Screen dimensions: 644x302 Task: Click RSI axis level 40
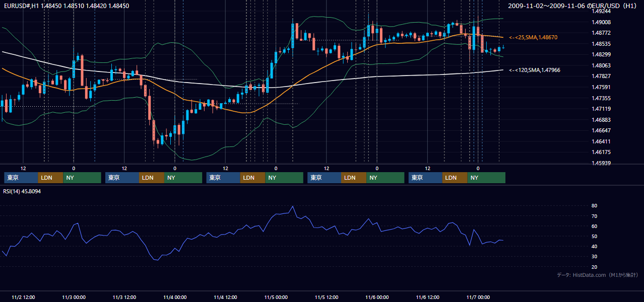pos(594,246)
